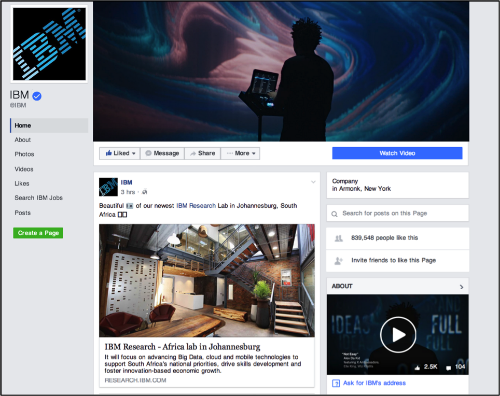
Task: Click the magnifier icon in post search
Action: [334, 214]
